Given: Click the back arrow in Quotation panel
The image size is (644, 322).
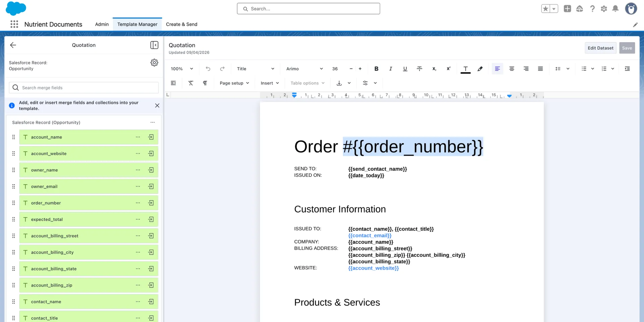Looking at the screenshot, I should pos(13,45).
